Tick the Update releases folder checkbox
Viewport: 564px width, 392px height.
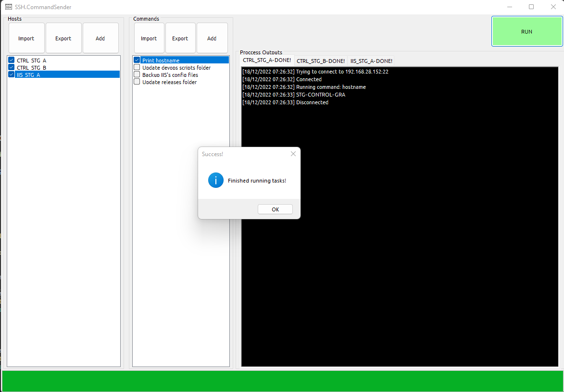click(137, 82)
